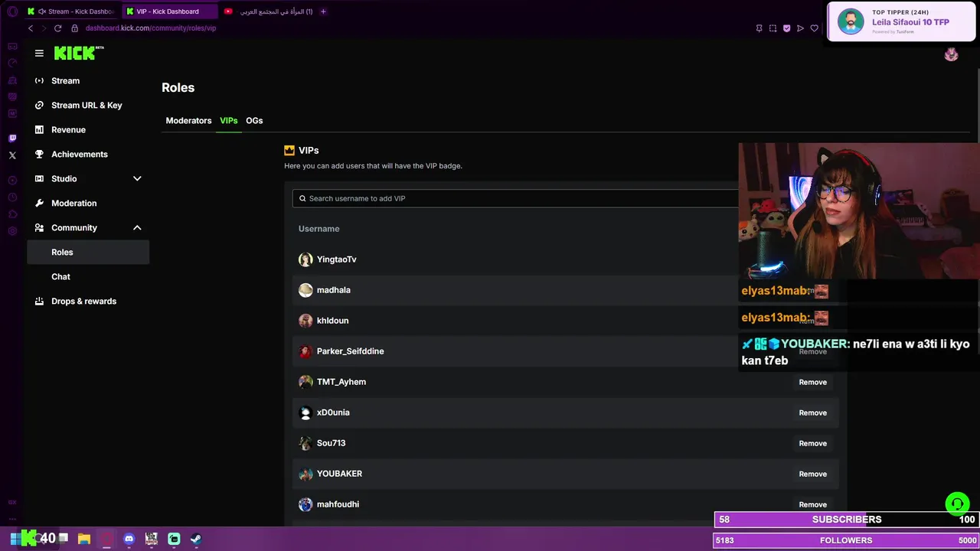Open Achievements in the sidebar

88,154
